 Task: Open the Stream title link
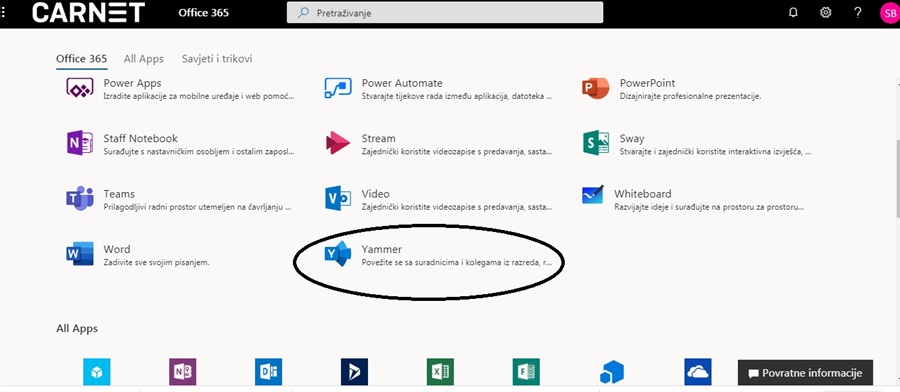378,138
